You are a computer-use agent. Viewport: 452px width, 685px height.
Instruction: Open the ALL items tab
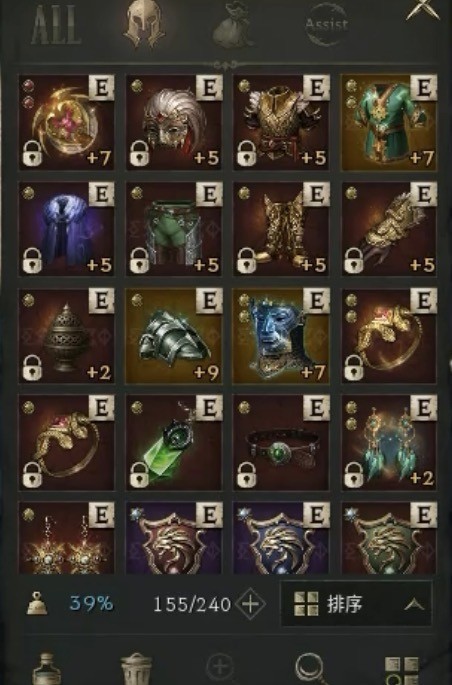(x=56, y=25)
